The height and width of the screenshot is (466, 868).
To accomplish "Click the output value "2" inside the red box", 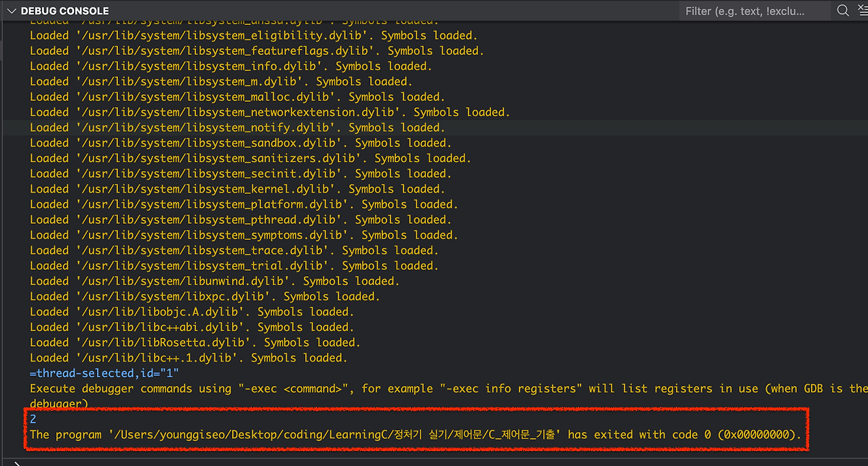I will (33, 419).
